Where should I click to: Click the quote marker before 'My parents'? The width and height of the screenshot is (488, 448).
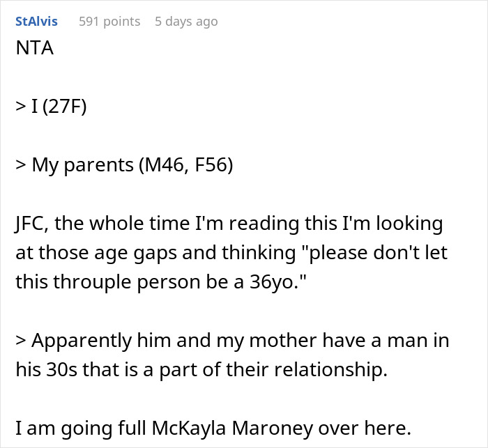click(x=20, y=164)
